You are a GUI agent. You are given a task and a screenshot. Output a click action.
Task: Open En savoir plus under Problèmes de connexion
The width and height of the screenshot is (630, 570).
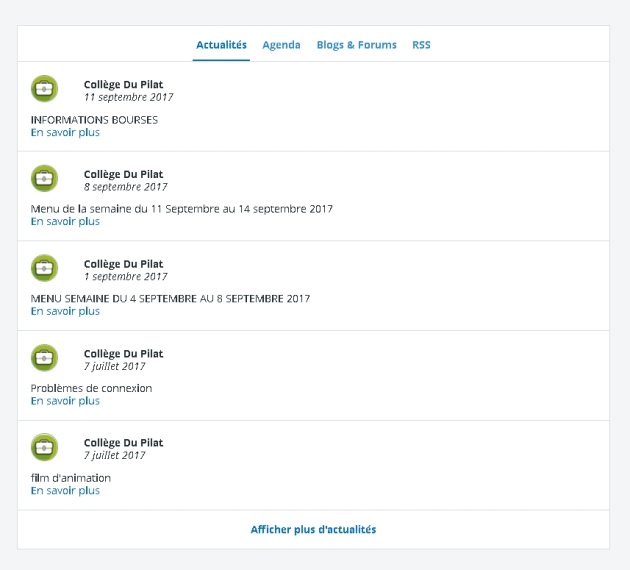coord(65,401)
